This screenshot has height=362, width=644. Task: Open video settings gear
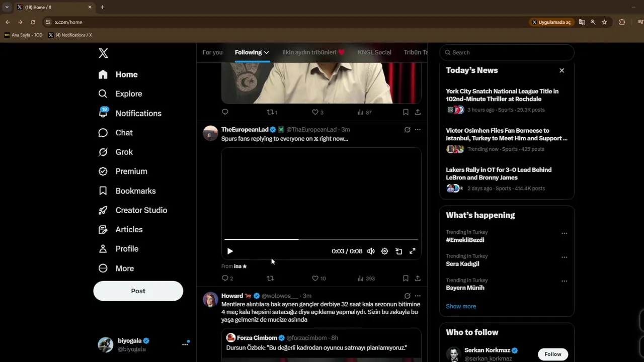[x=384, y=251]
